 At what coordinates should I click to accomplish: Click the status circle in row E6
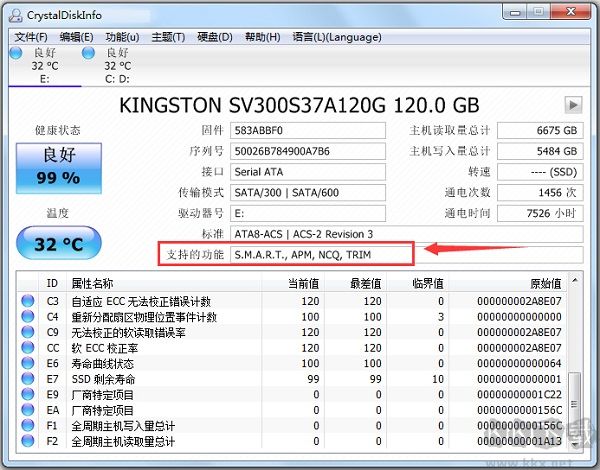[28, 363]
